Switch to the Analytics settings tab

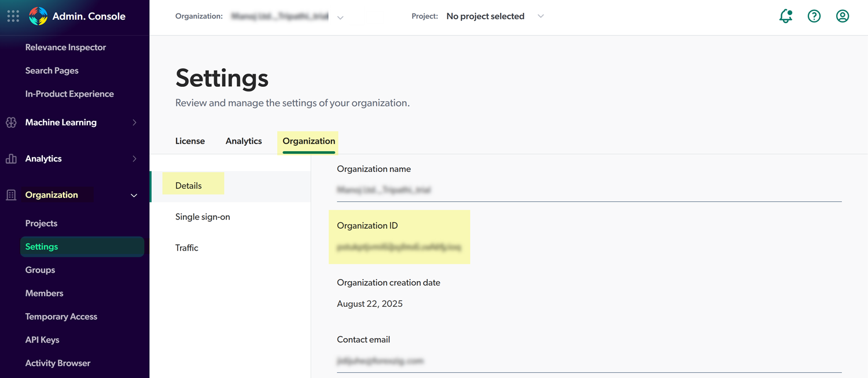click(244, 141)
